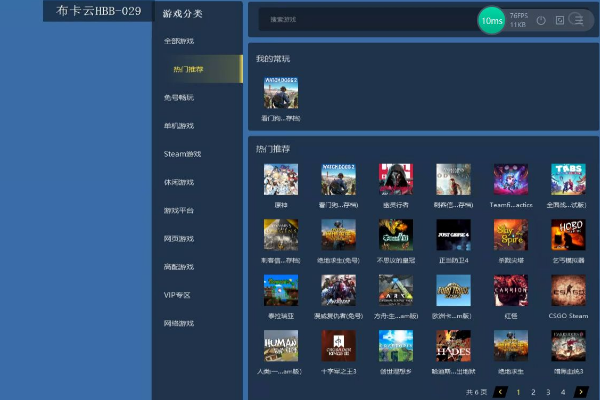Open the 幽灵行者 game tile
The width and height of the screenshot is (600, 400).
396,180
